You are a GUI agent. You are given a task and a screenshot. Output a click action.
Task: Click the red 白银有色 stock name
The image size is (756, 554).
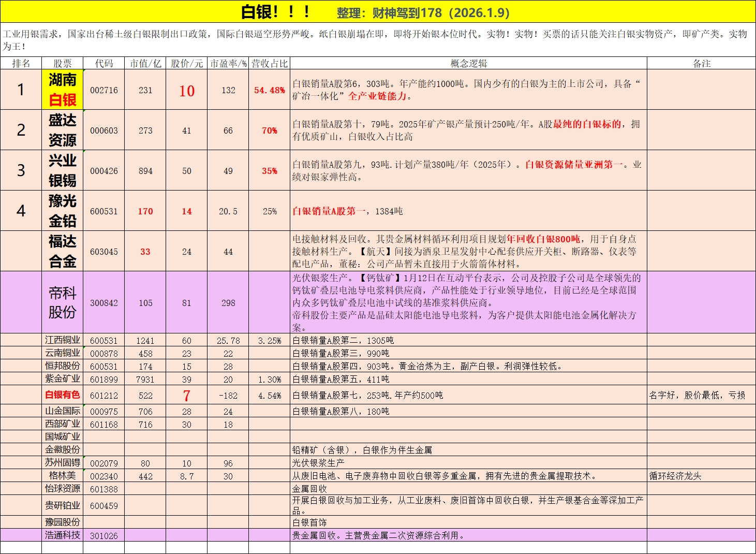[63, 395]
